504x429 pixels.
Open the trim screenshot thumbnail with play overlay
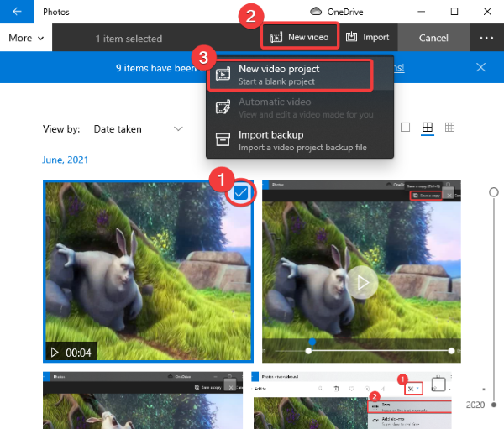(361, 271)
